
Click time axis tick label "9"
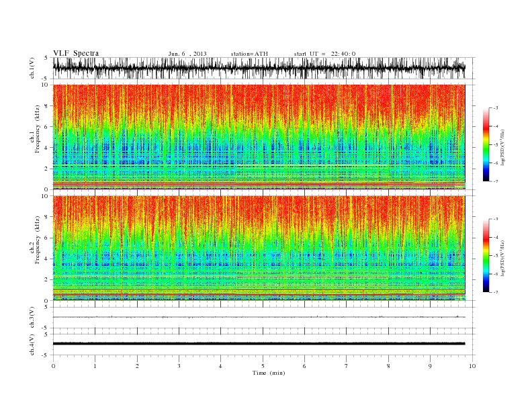430,366
